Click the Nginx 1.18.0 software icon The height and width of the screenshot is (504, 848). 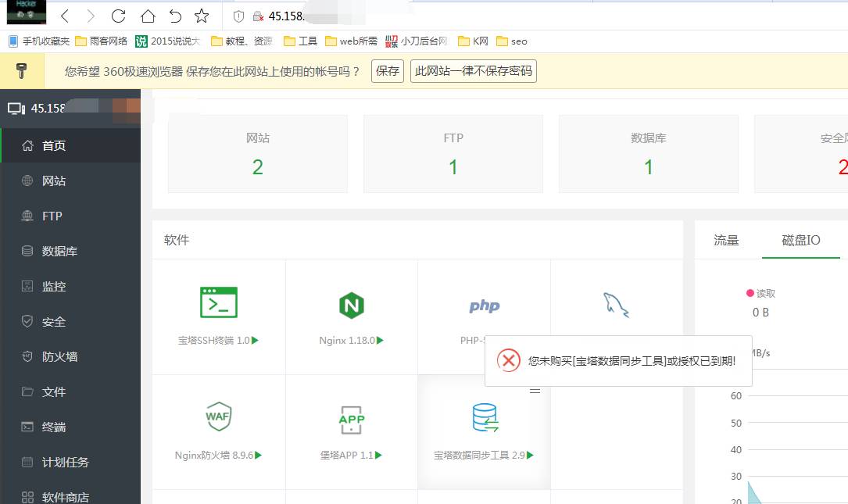pos(352,305)
